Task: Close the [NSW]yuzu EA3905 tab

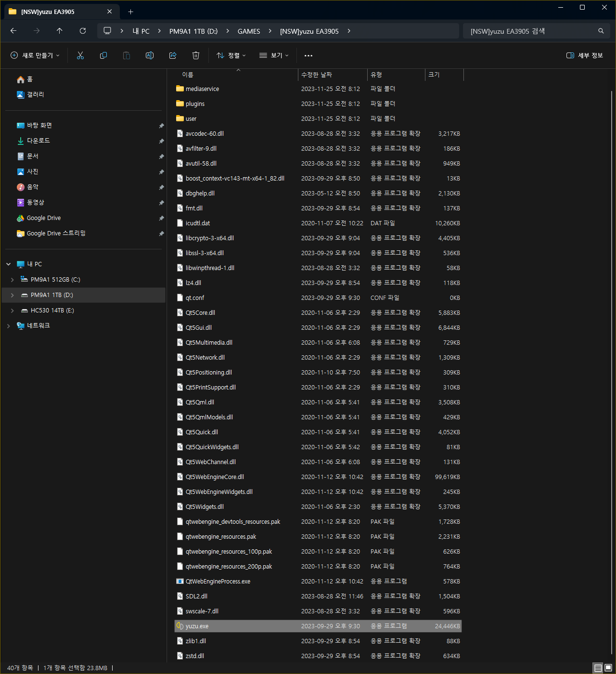Action: [110, 12]
